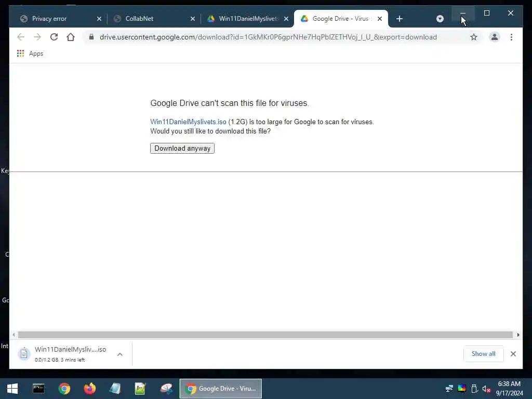Viewport: 532px width, 399px height.
Task: Minimize the Chrome window
Action: (463, 13)
